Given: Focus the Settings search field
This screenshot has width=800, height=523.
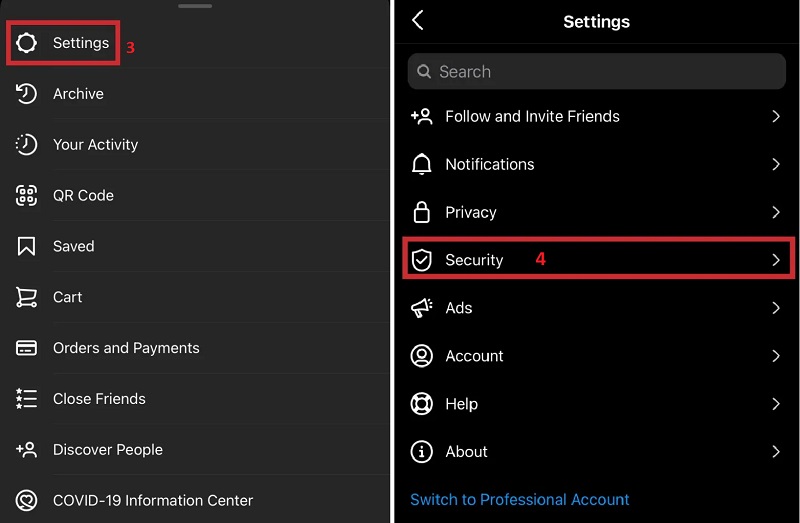Looking at the screenshot, I should point(596,71).
